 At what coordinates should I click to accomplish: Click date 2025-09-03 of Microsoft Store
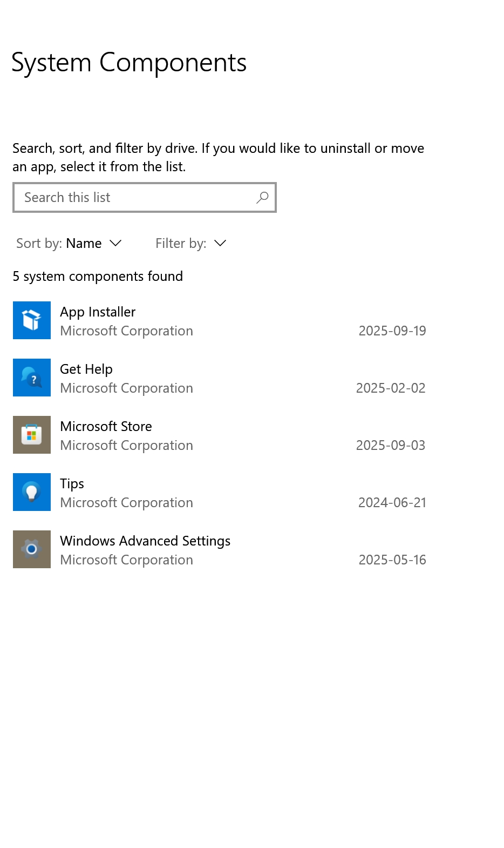391,446
